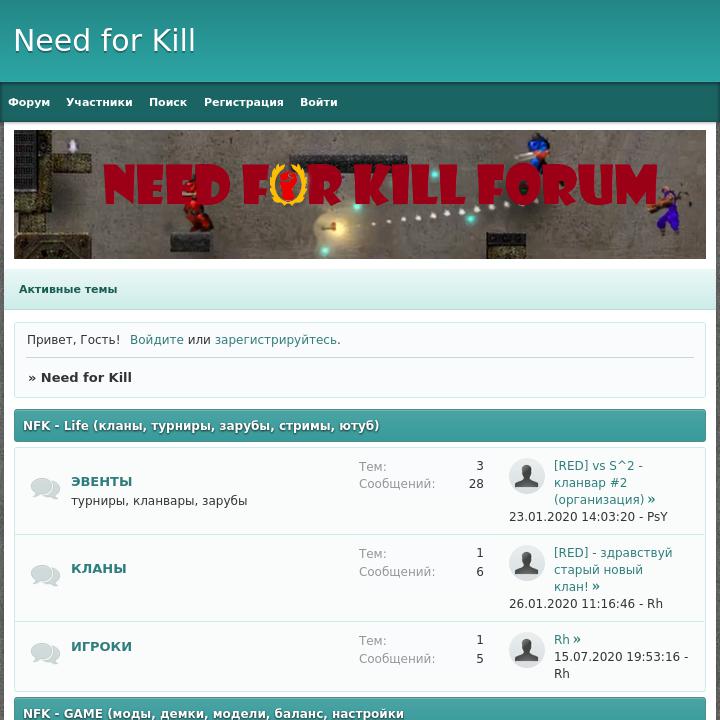Click Need for Kill breadcrumb link
This screenshot has height=720, width=720.
click(86, 377)
